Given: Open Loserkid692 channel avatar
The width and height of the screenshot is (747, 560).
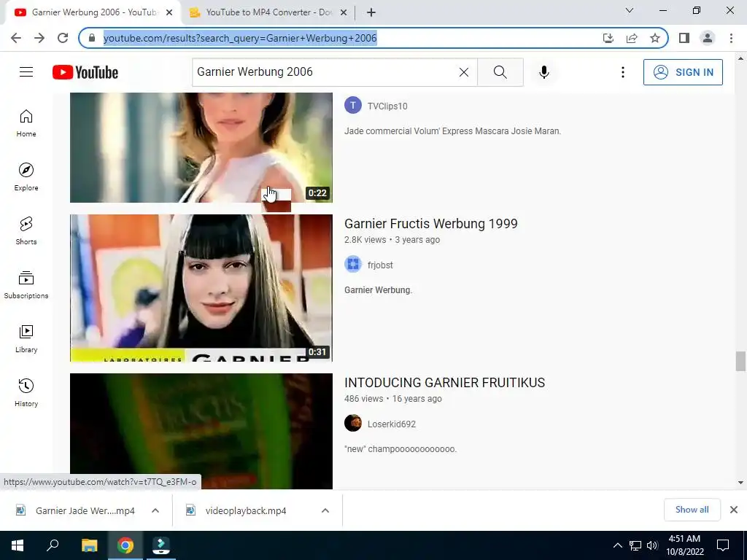Looking at the screenshot, I should [x=353, y=424].
